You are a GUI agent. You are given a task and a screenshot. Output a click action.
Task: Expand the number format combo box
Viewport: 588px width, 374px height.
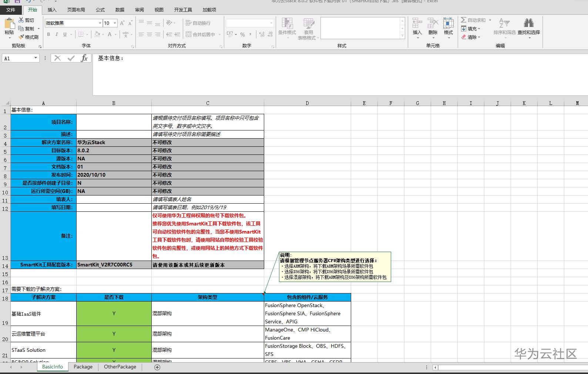click(x=271, y=23)
